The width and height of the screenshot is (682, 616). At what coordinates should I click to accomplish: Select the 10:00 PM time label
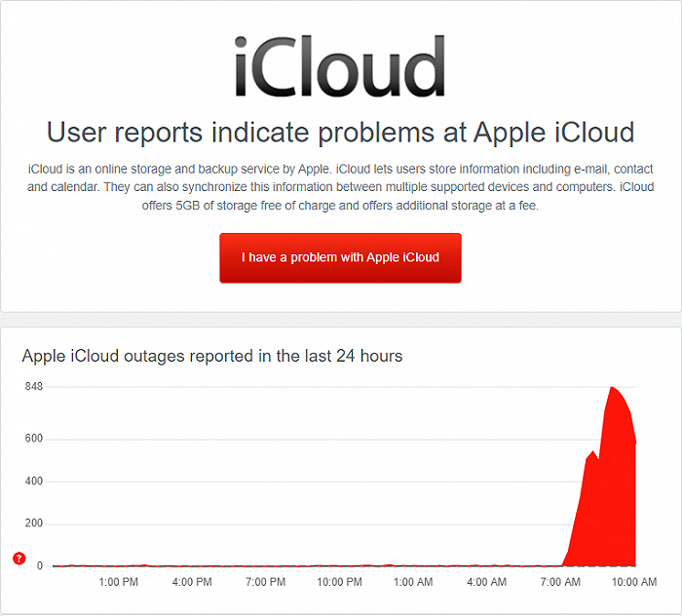tap(339, 582)
